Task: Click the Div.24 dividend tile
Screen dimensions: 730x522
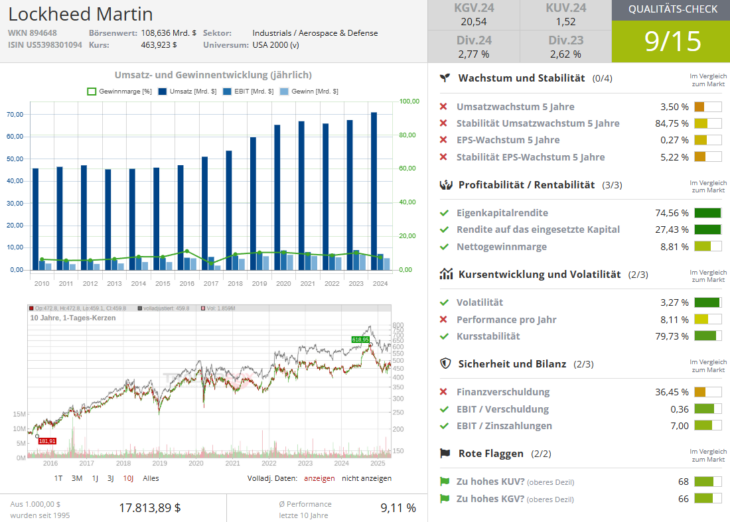Action: tap(473, 47)
